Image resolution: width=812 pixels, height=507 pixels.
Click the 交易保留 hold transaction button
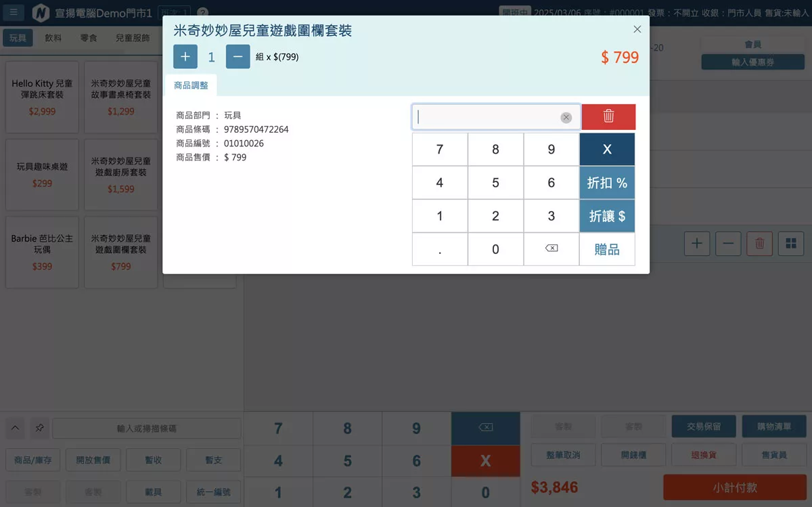pyautogui.click(x=704, y=426)
